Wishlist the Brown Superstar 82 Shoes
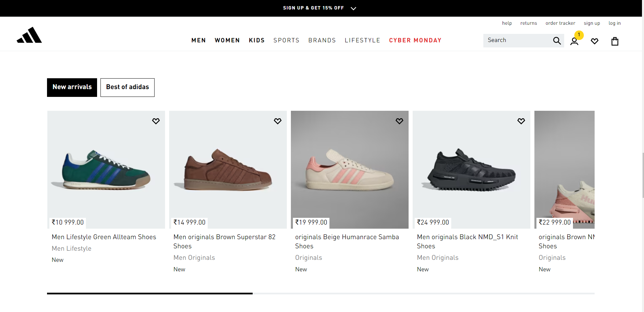Screen dimensions: 644x312 pyautogui.click(x=278, y=121)
